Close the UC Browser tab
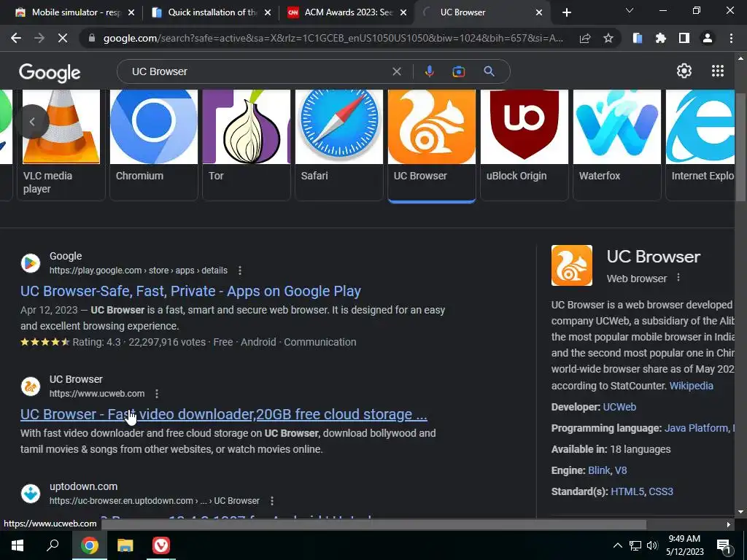The height and width of the screenshot is (560, 747). 539,12
